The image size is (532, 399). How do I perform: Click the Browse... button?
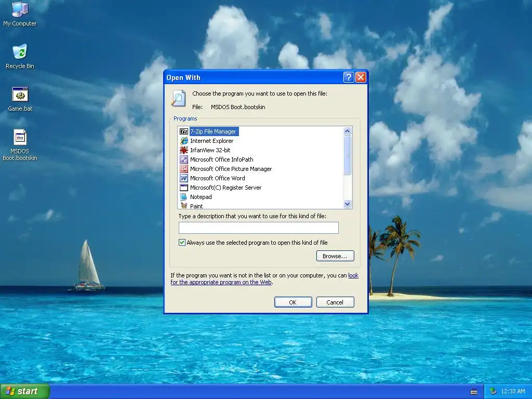[335, 256]
